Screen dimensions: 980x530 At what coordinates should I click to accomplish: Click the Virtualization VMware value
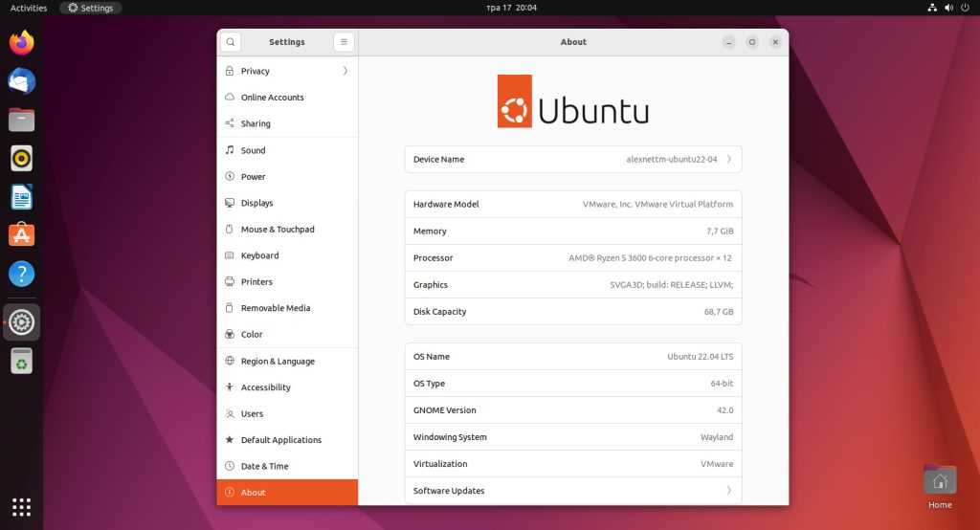[x=717, y=464]
